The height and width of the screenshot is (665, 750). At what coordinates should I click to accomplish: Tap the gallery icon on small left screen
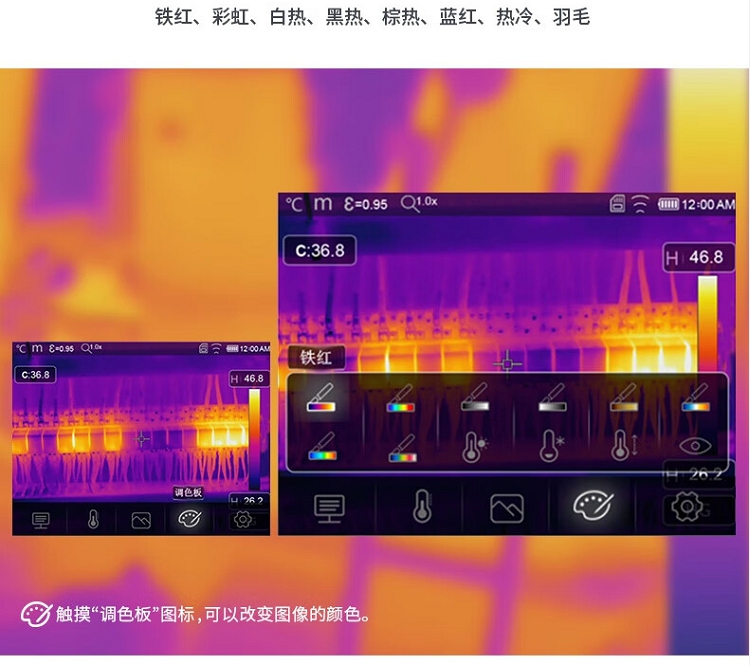141,519
